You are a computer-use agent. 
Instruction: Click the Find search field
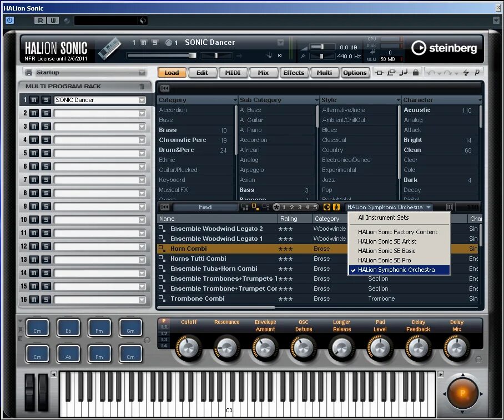205,208
